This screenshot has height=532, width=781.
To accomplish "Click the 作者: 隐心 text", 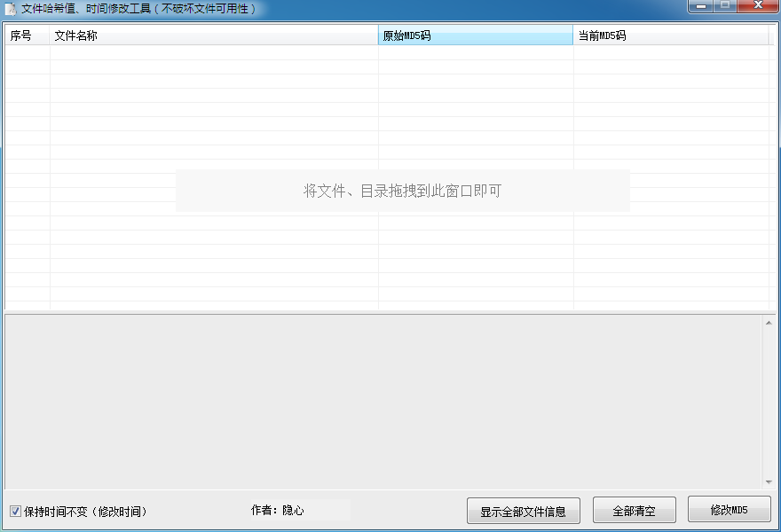I will coord(278,510).
